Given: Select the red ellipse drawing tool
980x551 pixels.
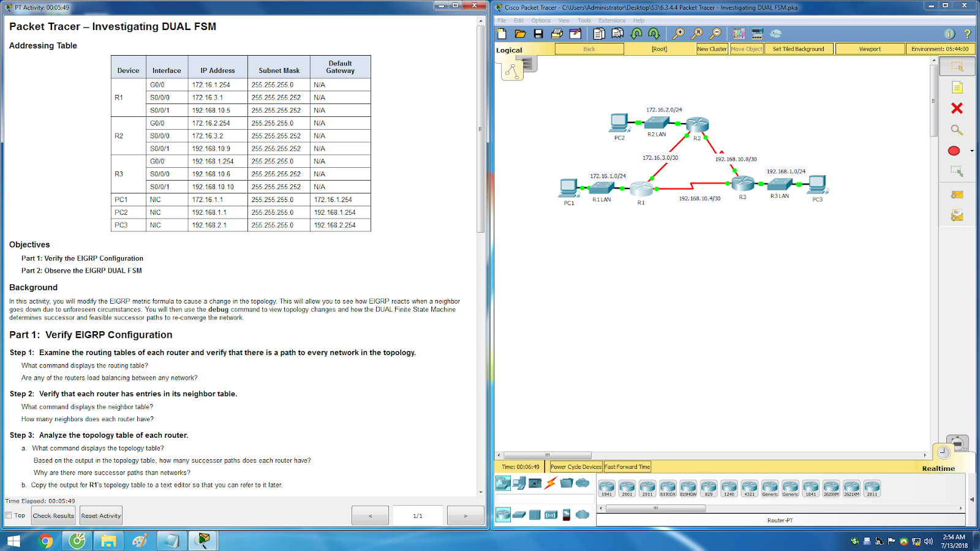Looking at the screenshot, I should [x=954, y=151].
